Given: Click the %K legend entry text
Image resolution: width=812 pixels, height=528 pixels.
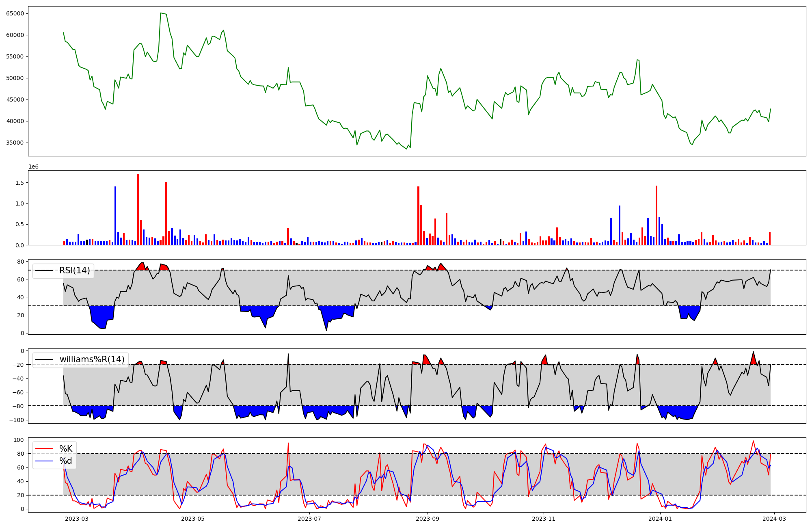Looking at the screenshot, I should [x=66, y=449].
